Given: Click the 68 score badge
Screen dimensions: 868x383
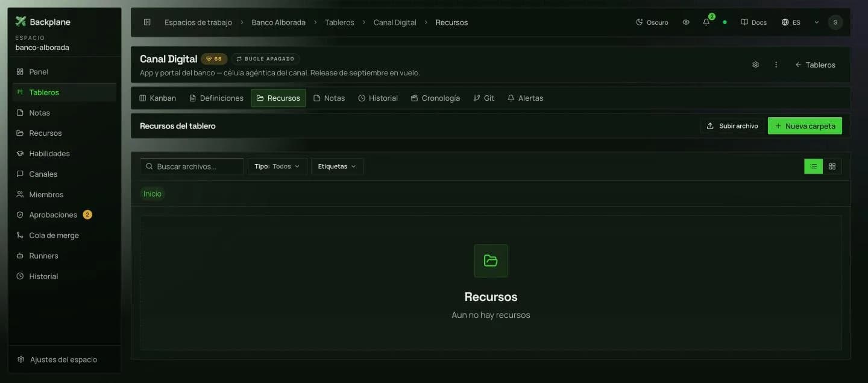Looking at the screenshot, I should pos(214,59).
